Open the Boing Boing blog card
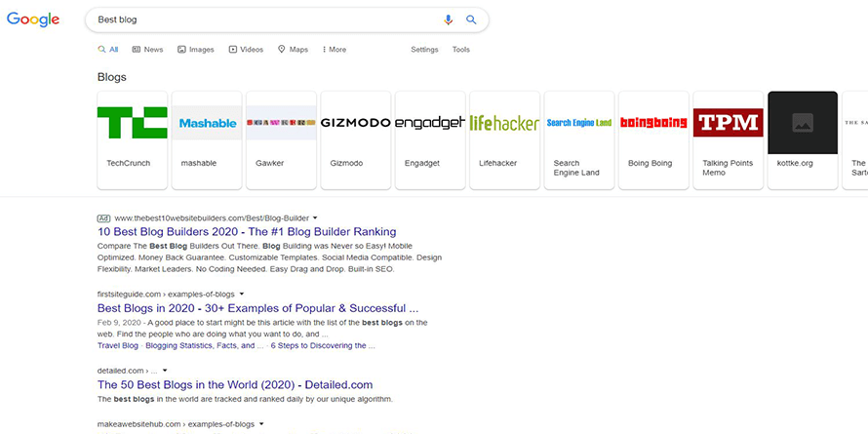Viewport: 868px width, 434px height. click(x=653, y=140)
